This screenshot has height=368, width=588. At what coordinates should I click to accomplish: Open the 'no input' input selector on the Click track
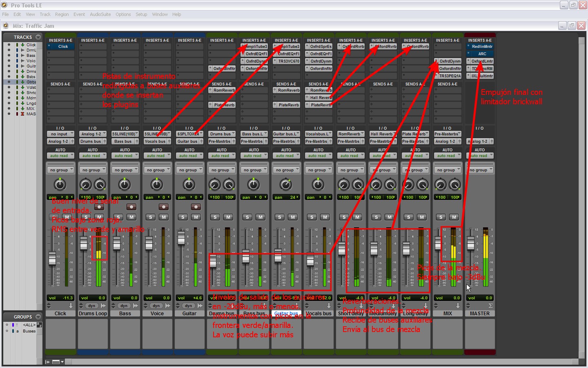pyautogui.click(x=60, y=134)
